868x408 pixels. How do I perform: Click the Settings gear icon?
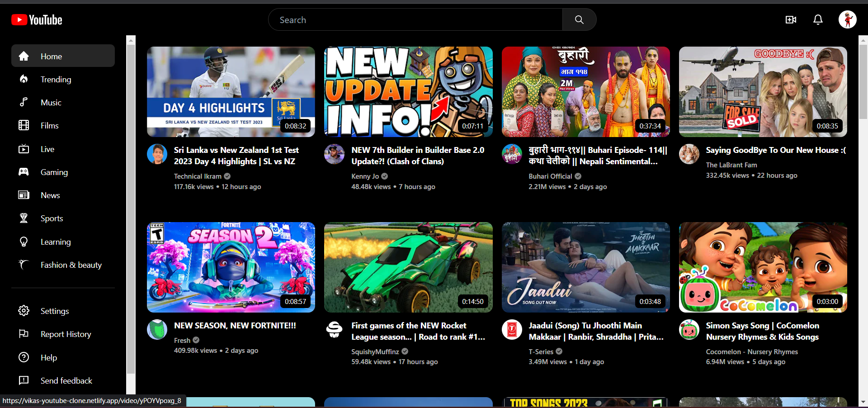pos(24,311)
